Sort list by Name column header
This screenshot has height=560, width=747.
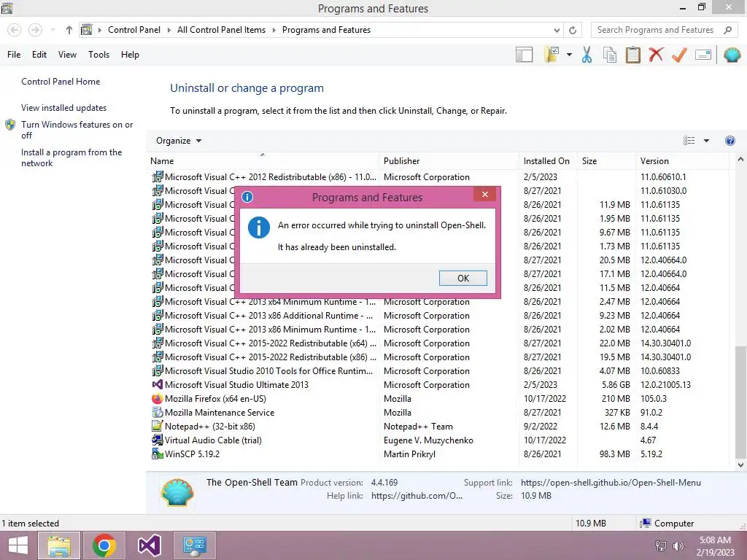(x=263, y=161)
